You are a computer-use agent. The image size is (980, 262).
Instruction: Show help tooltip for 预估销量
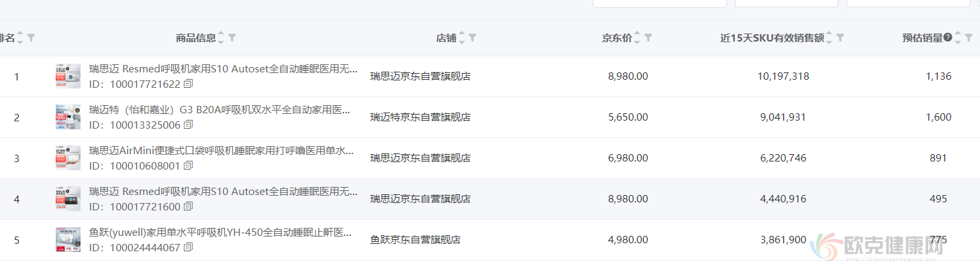pos(948,38)
